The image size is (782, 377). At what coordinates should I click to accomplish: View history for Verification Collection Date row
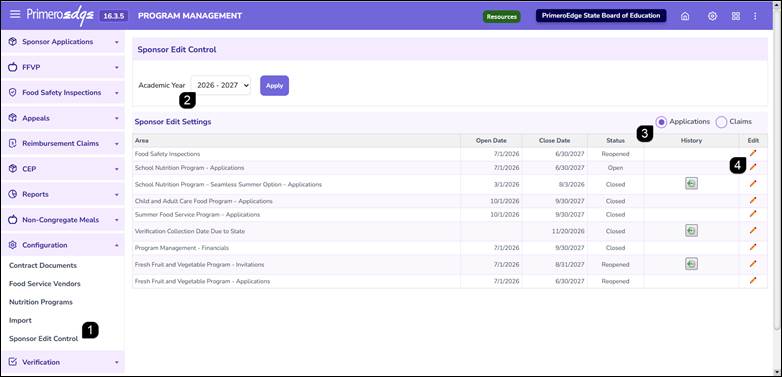coord(691,231)
